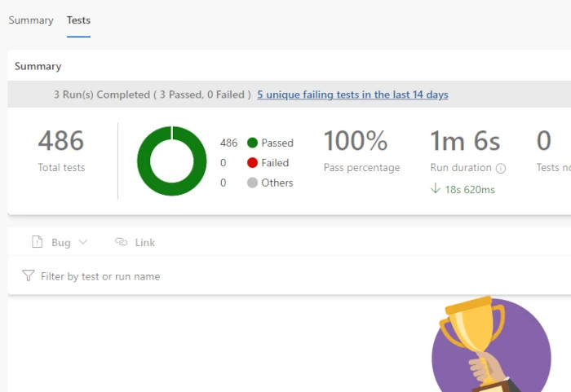Click the Bug document icon
Screen dimensions: 571x392
(38, 242)
